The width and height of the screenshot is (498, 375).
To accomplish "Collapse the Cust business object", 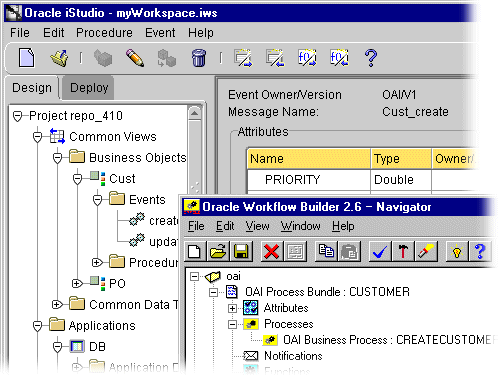I will [77, 179].
